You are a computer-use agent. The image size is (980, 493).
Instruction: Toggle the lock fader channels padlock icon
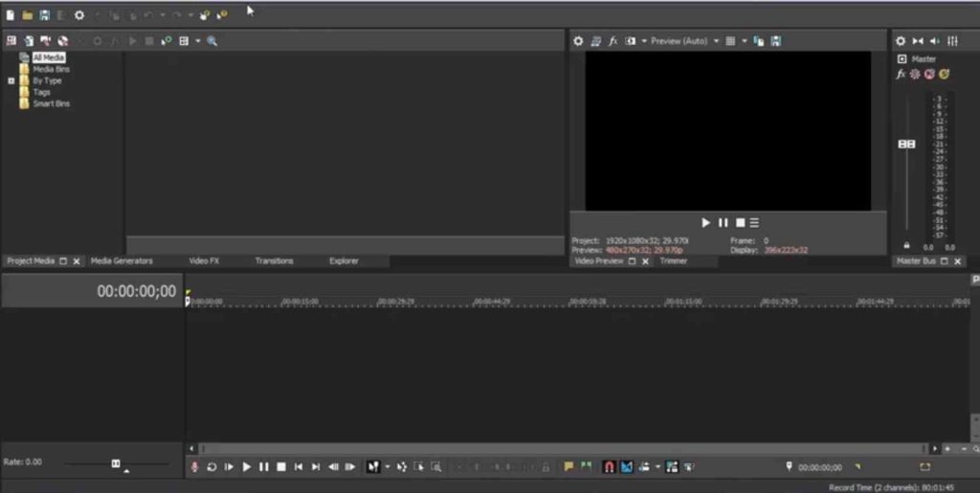tap(907, 246)
